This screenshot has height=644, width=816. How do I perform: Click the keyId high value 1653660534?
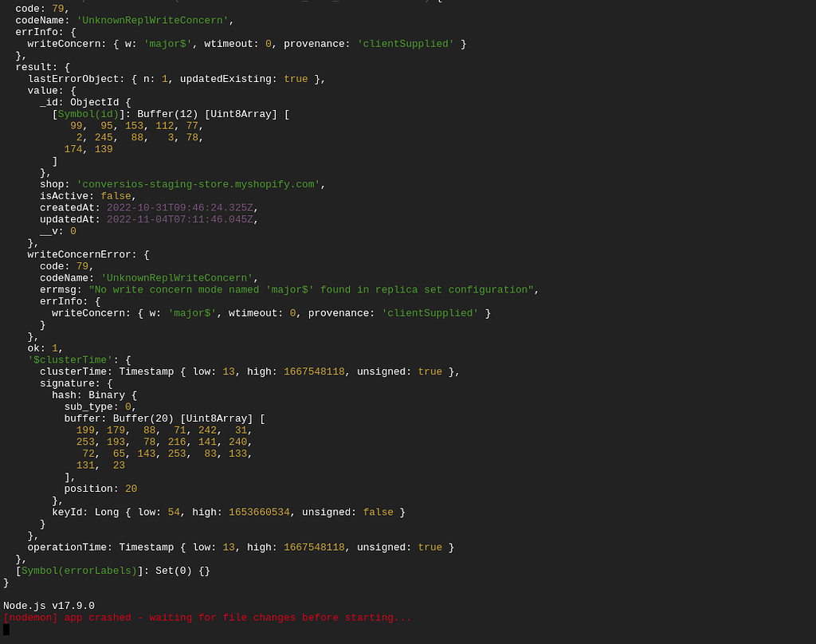coord(259,512)
